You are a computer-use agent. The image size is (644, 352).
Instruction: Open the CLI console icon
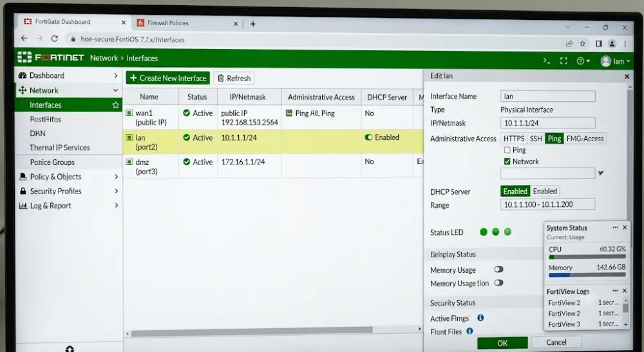point(546,61)
